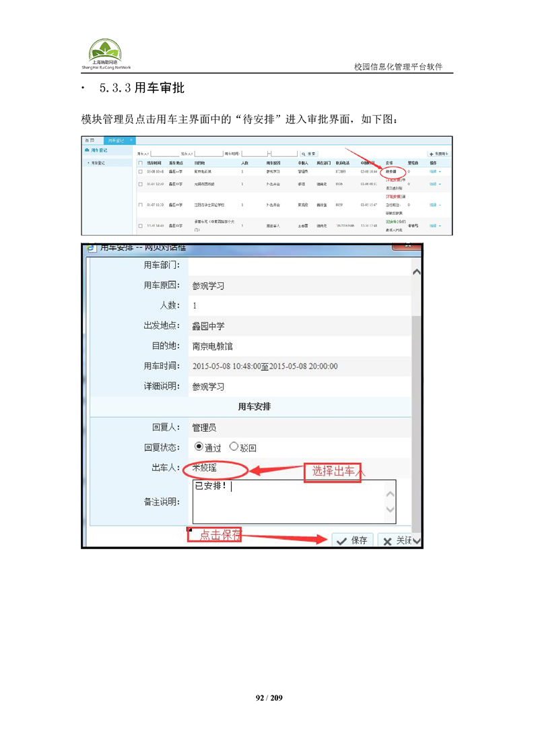This screenshot has height=756, width=534.
Task: Open the 编辑 dropdown arrow in the 13-10 14:40 row
Action: point(440,226)
